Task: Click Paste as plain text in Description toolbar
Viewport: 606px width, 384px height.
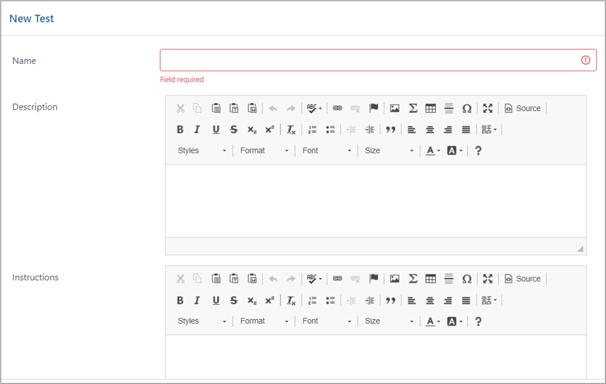Action: pyautogui.click(x=234, y=108)
